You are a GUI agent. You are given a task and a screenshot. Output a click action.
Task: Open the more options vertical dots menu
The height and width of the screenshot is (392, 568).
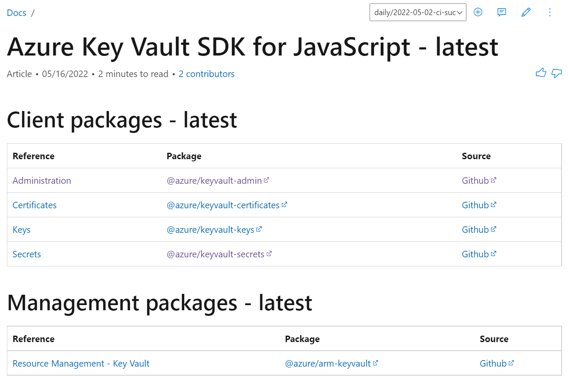pyautogui.click(x=550, y=12)
